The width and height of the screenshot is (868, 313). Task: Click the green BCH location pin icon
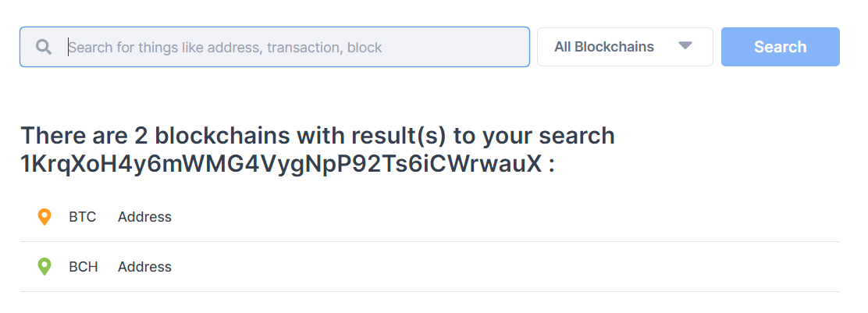coord(44,266)
